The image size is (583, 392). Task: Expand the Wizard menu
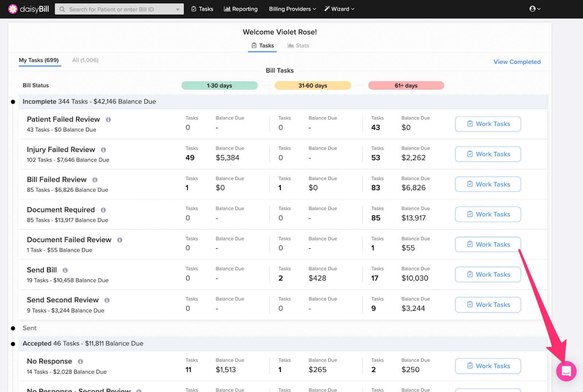[339, 9]
